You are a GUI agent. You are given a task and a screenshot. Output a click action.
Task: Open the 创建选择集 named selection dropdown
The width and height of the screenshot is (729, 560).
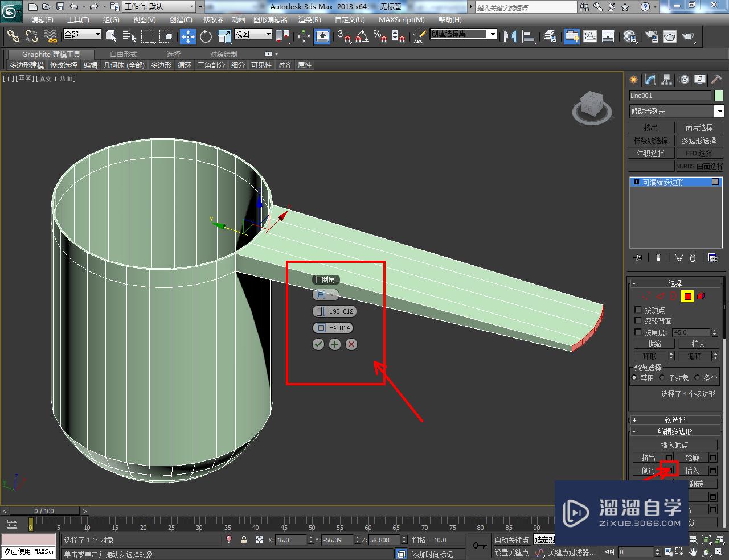pos(492,34)
